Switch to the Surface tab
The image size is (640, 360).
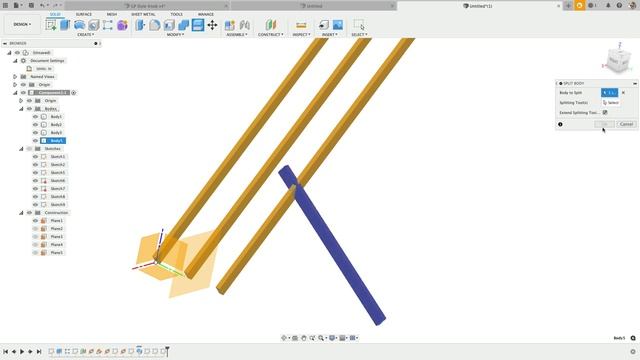[84, 14]
